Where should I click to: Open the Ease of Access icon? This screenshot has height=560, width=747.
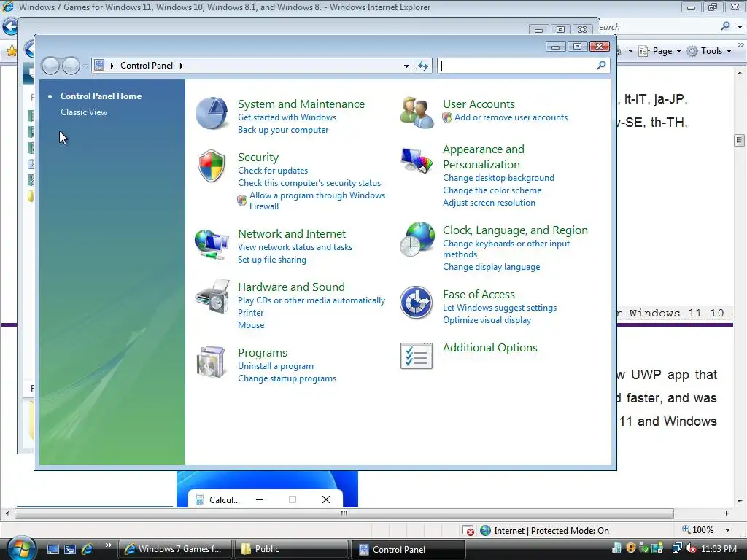(x=416, y=303)
